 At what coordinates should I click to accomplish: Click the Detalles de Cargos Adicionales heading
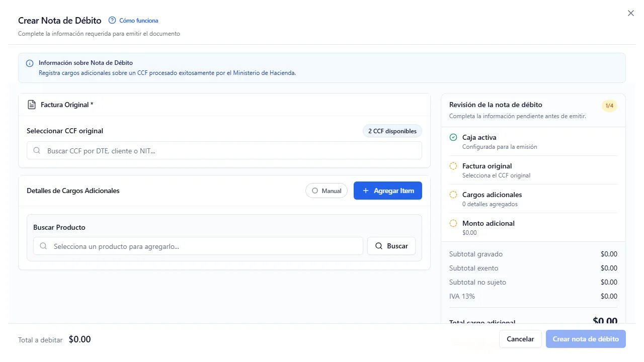[73, 191]
